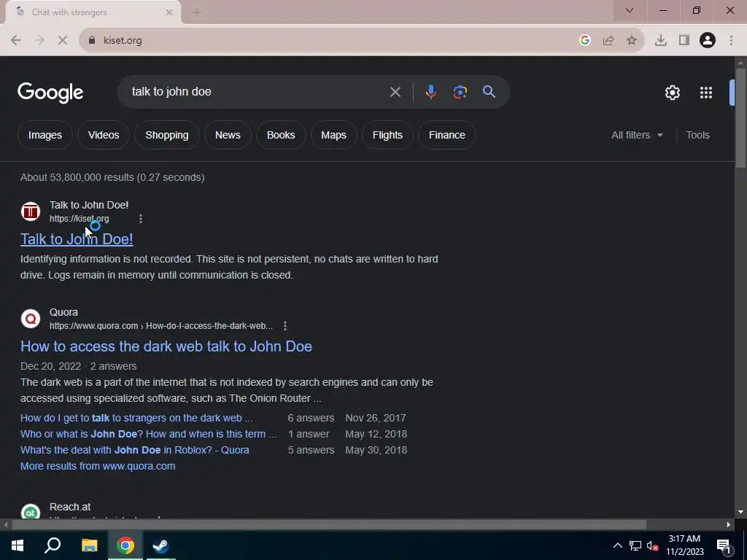Switch to Chat with strangers tab
747x560 pixels.
pyautogui.click(x=93, y=12)
